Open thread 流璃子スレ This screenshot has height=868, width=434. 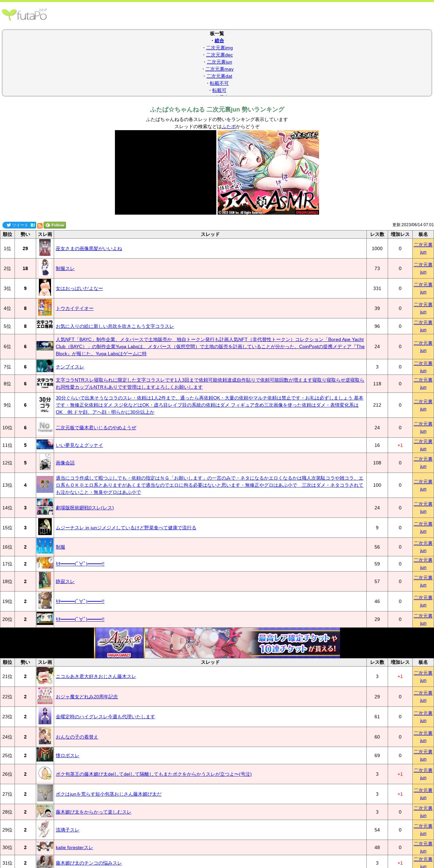[x=68, y=830]
